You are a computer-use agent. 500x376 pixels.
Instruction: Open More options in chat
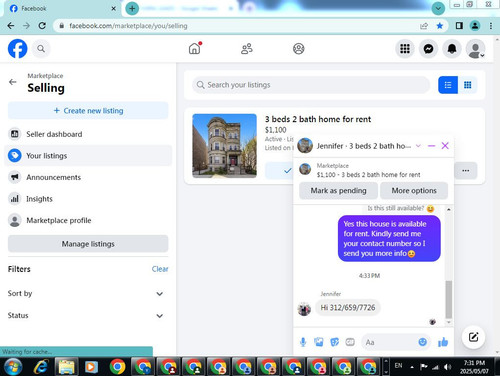(x=414, y=191)
